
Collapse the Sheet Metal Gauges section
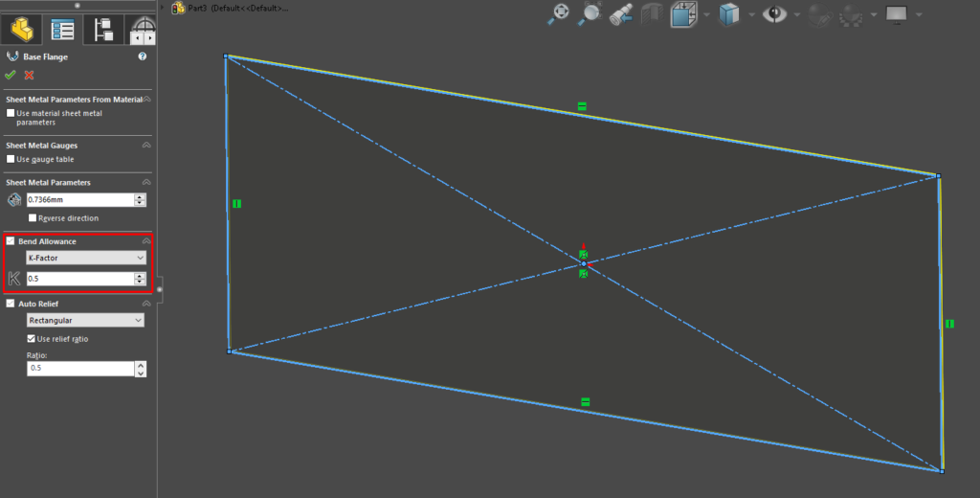(x=146, y=146)
